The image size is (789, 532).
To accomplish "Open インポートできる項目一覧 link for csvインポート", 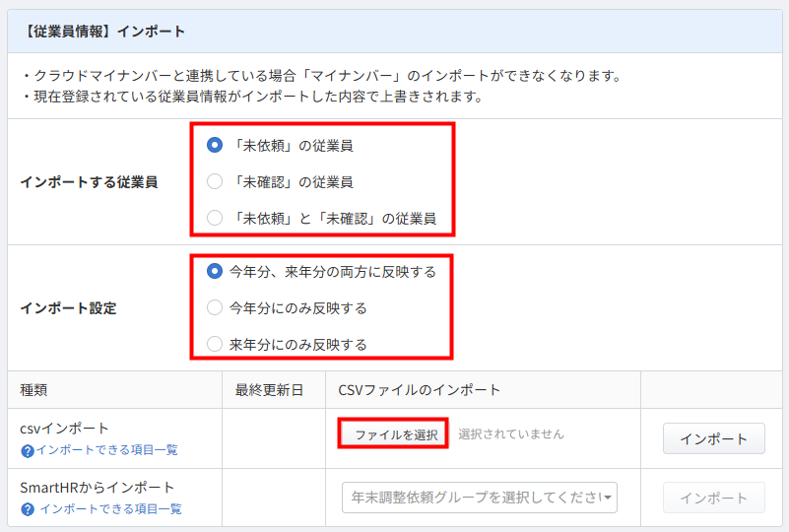I will 106,450.
